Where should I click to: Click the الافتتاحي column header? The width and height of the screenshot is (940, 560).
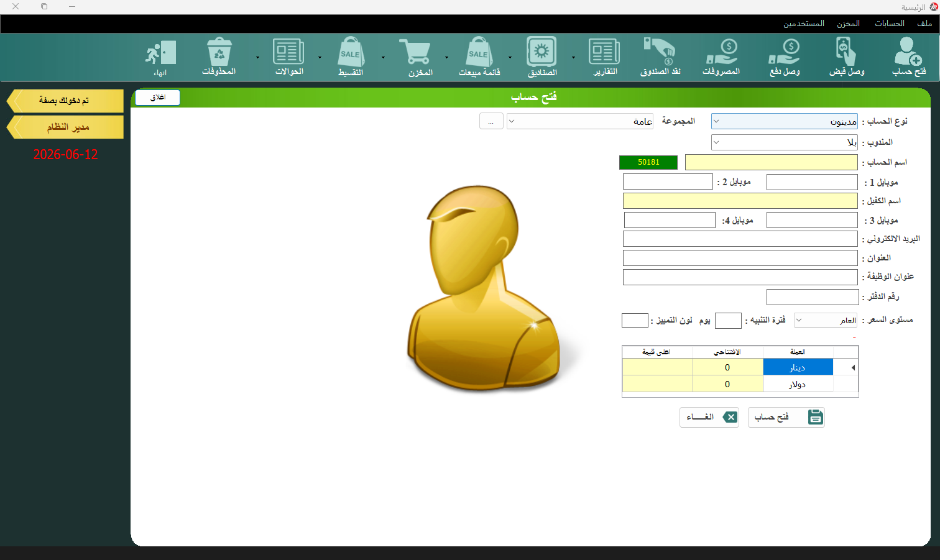(x=727, y=352)
